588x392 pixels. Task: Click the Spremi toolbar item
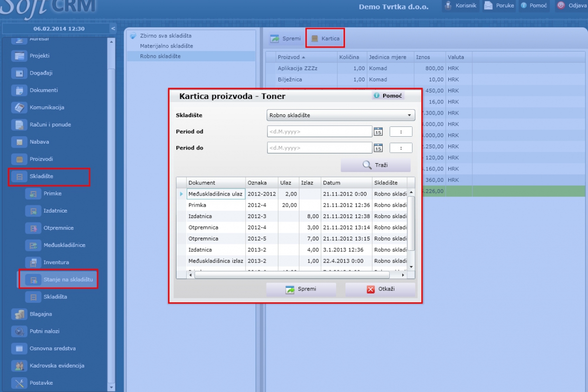point(286,38)
